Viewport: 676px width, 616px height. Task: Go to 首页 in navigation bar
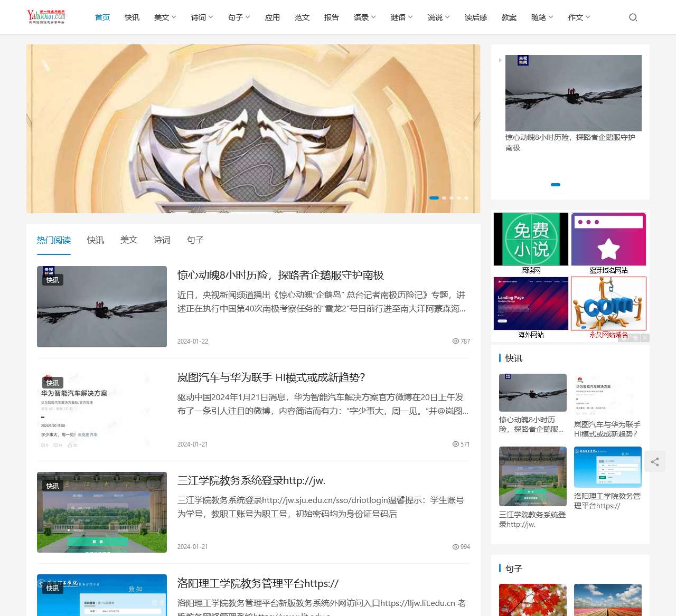coord(102,17)
